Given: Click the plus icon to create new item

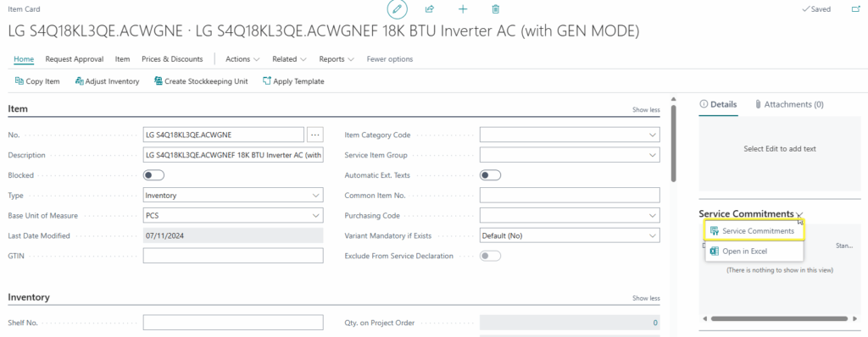Looking at the screenshot, I should (463, 9).
